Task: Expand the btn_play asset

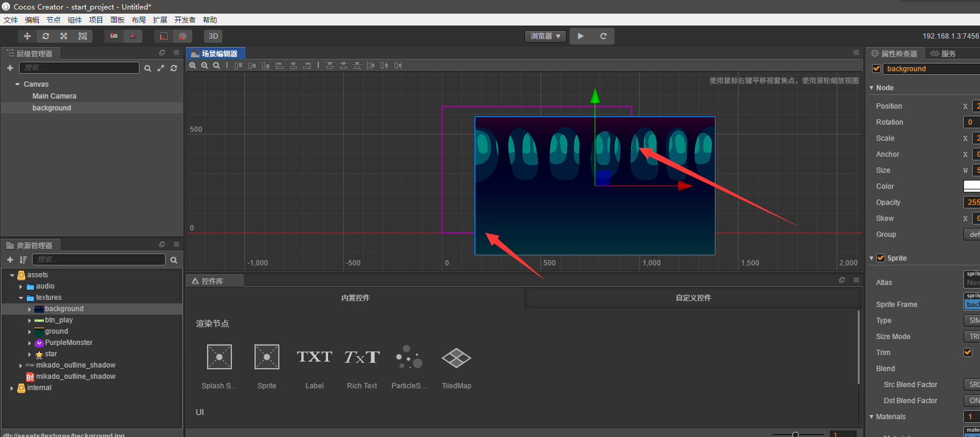Action: (30, 320)
